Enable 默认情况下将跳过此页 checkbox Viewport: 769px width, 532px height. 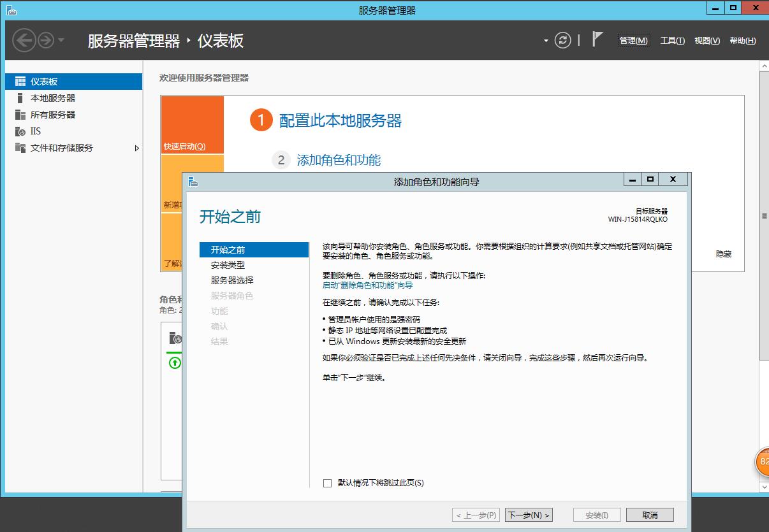pos(328,483)
